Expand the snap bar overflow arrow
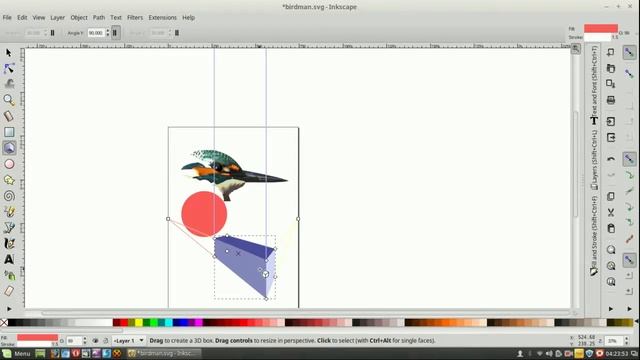 629,309
